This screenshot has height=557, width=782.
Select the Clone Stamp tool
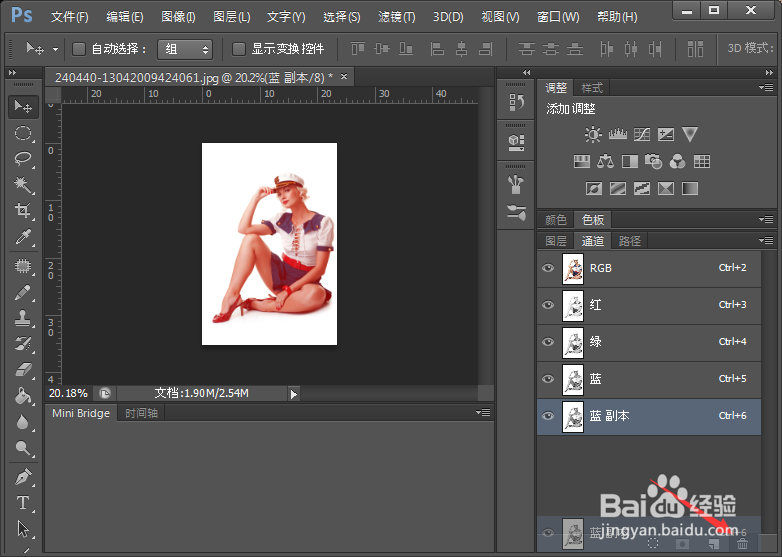pyautogui.click(x=23, y=318)
